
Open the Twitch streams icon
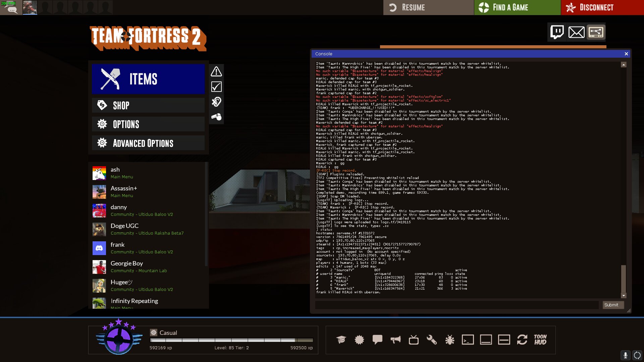(557, 32)
